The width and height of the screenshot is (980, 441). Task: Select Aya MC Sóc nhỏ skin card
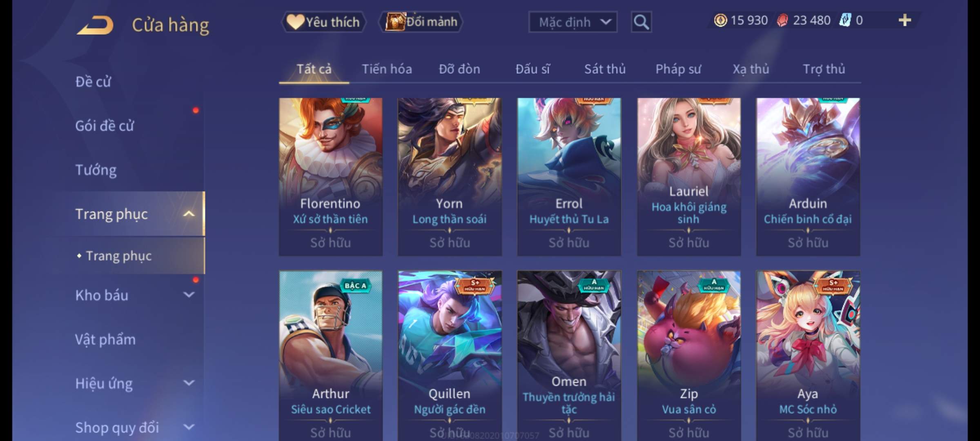click(x=808, y=355)
